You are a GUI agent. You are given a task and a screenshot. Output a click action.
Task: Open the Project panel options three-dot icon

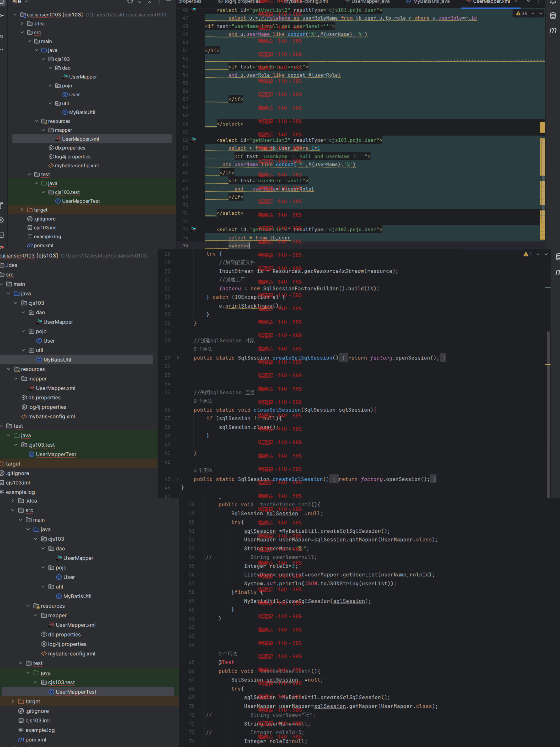click(159, 2)
